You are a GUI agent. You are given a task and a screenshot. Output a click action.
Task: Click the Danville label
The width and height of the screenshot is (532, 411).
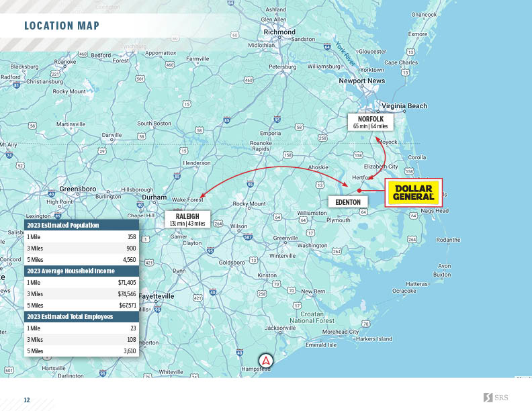(112, 135)
